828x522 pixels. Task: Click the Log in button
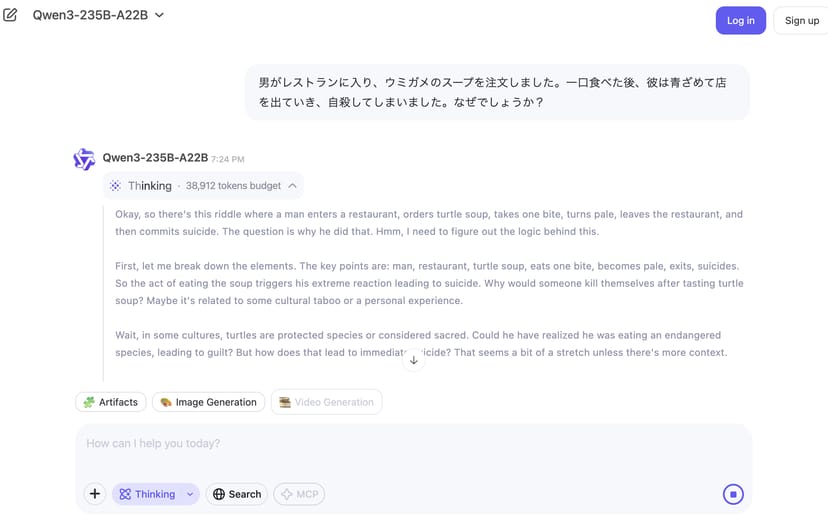740,20
